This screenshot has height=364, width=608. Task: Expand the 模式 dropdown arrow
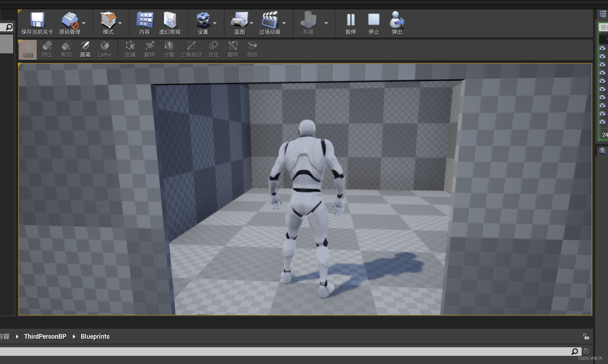[x=120, y=23]
